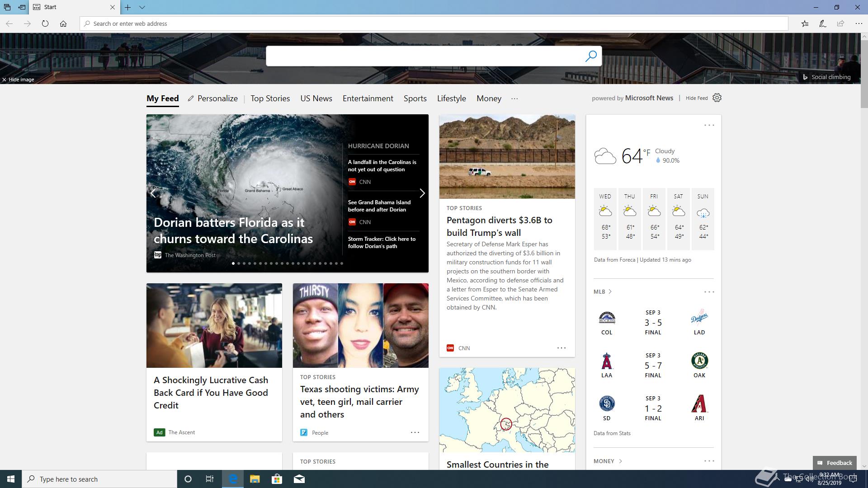Open the COL vs LAD game score
The width and height of the screenshot is (868, 488).
pyautogui.click(x=653, y=323)
